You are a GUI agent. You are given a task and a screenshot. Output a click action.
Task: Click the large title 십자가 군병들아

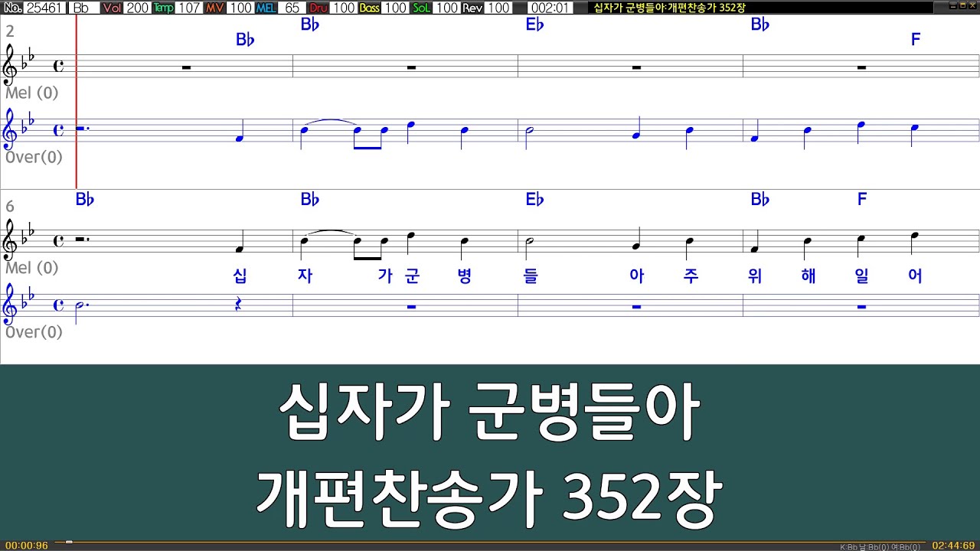490,413
